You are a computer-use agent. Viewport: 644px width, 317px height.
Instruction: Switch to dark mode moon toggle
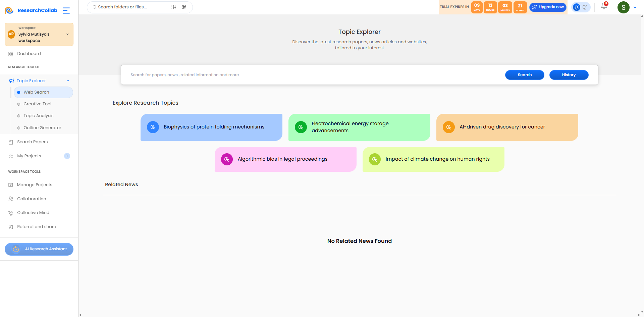(x=585, y=7)
